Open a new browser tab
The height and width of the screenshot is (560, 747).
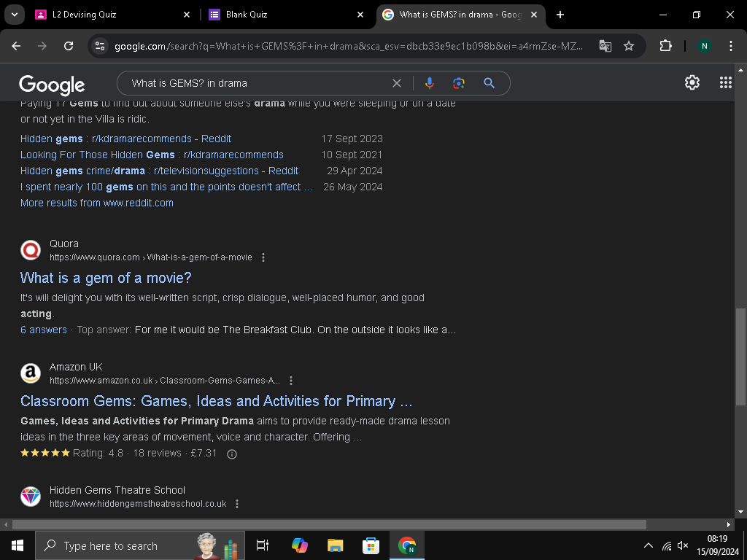pos(560,15)
